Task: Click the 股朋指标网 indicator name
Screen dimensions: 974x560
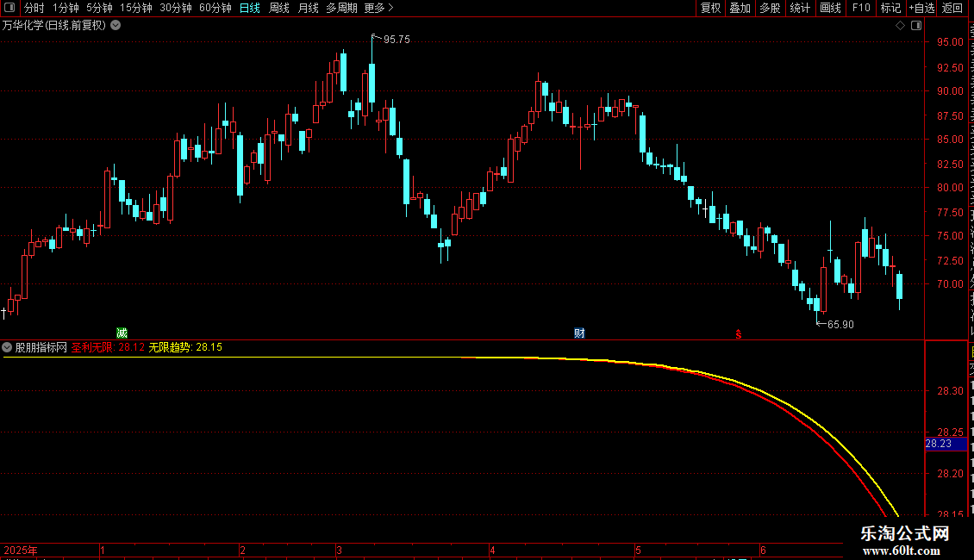Action: click(x=41, y=348)
